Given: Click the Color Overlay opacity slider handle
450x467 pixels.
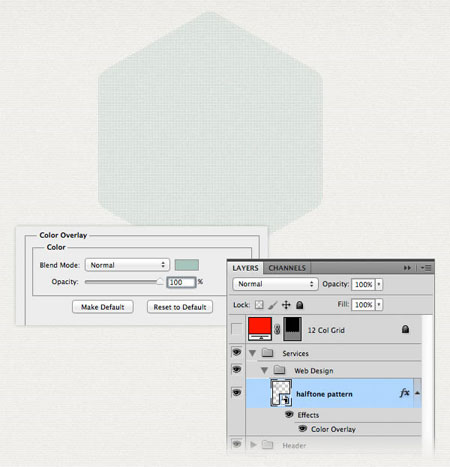Looking at the screenshot, I should [160, 282].
